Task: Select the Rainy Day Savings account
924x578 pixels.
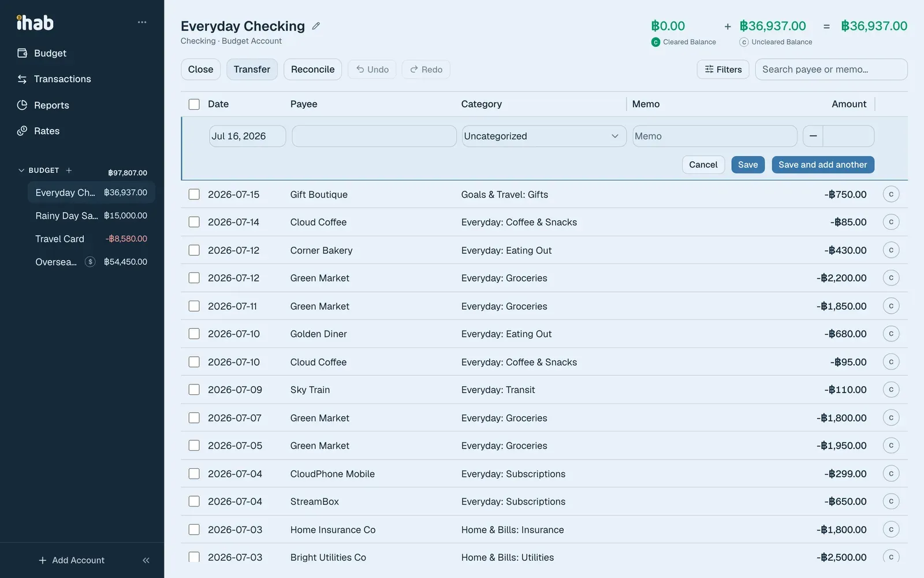Action: pyautogui.click(x=91, y=216)
